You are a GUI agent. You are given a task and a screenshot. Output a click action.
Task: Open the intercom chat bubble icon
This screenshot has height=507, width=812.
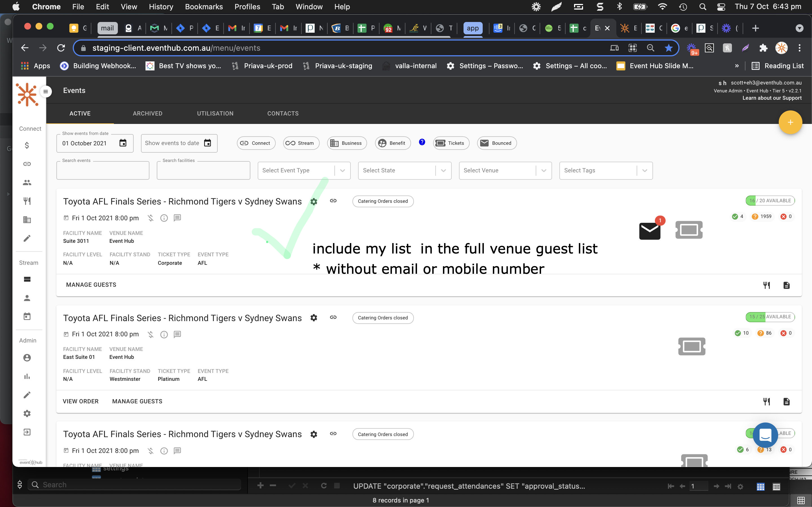[x=765, y=435]
